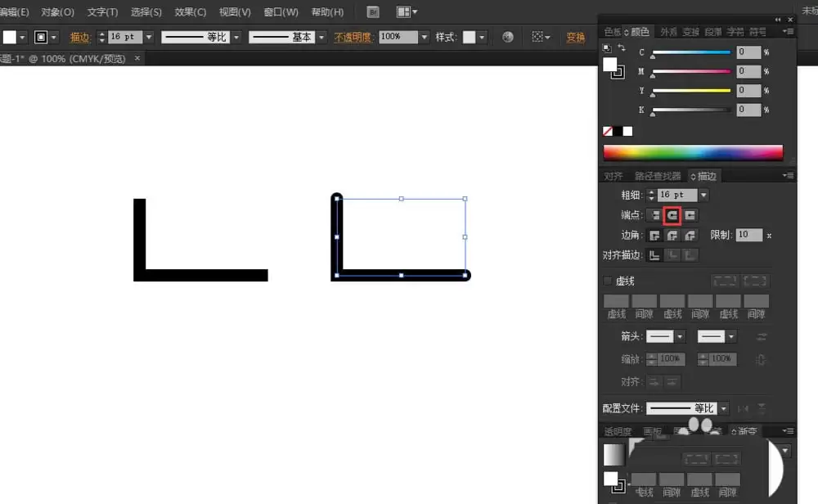The width and height of the screenshot is (818, 504).
Task: Select the bevel join icon
Action: click(690, 236)
